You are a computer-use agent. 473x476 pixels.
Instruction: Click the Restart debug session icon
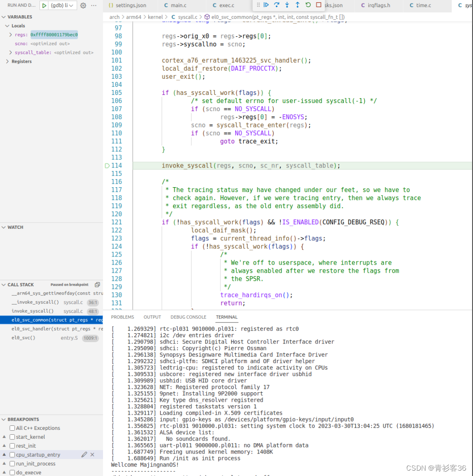(308, 5)
